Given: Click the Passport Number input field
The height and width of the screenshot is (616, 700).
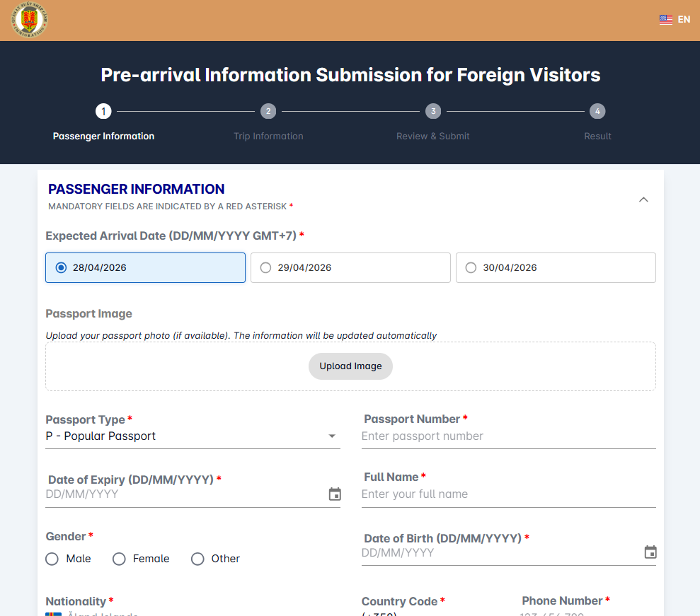Looking at the screenshot, I should tap(508, 436).
